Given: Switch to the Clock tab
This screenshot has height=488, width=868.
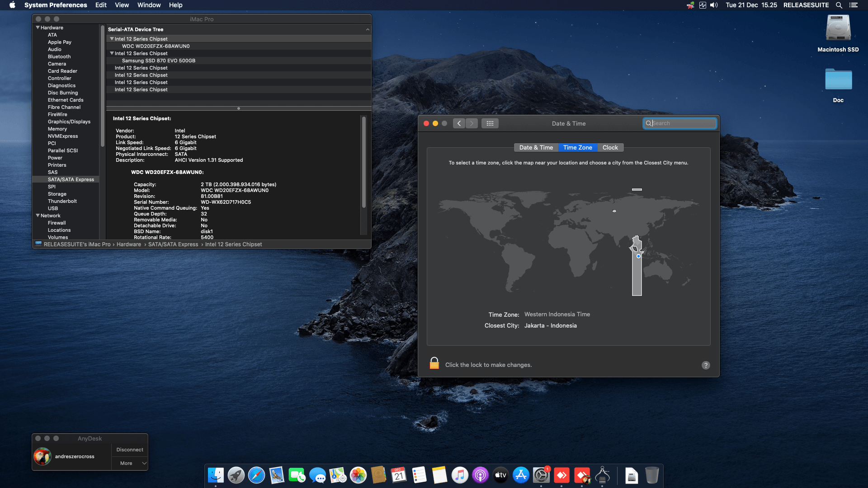Looking at the screenshot, I should tap(610, 147).
